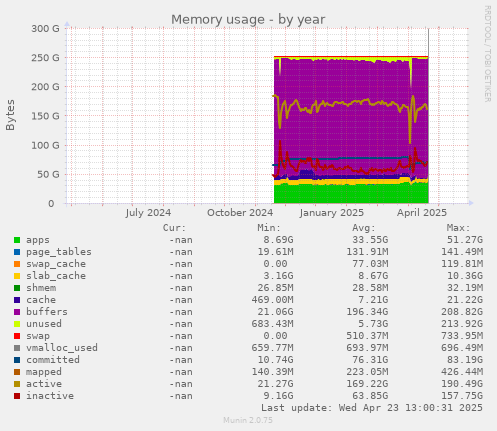Click the slab_cache yellow legend swatch
This screenshot has height=431, width=497.
click(x=17, y=276)
